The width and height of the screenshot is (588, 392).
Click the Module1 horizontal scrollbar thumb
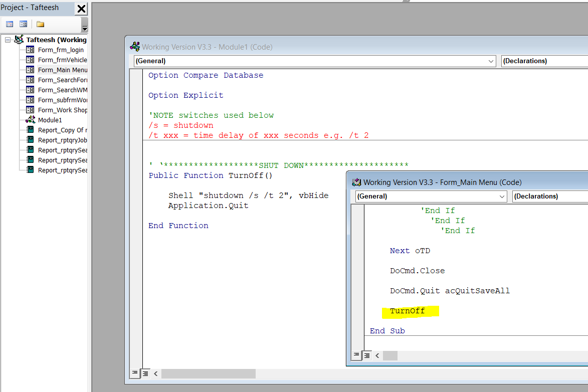point(208,373)
